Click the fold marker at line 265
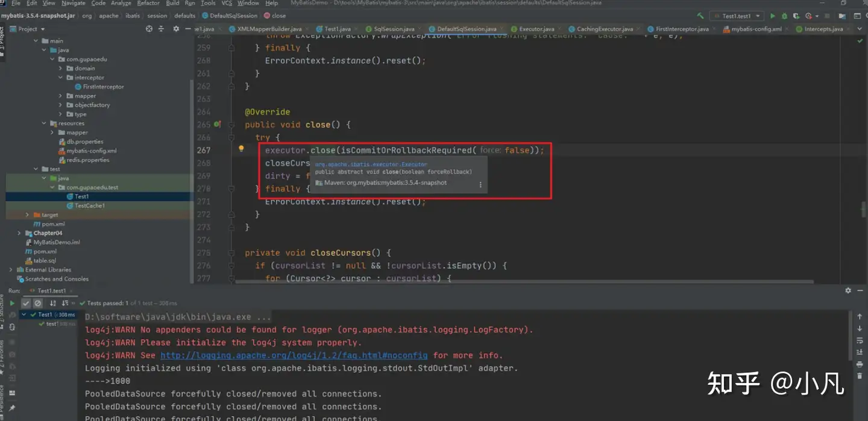This screenshot has width=868, height=421. (231, 125)
